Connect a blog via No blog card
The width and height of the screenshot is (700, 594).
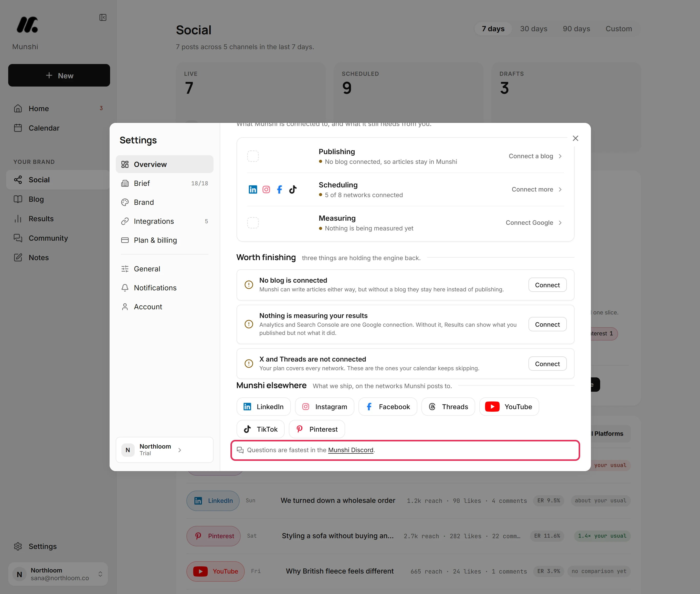547,285
